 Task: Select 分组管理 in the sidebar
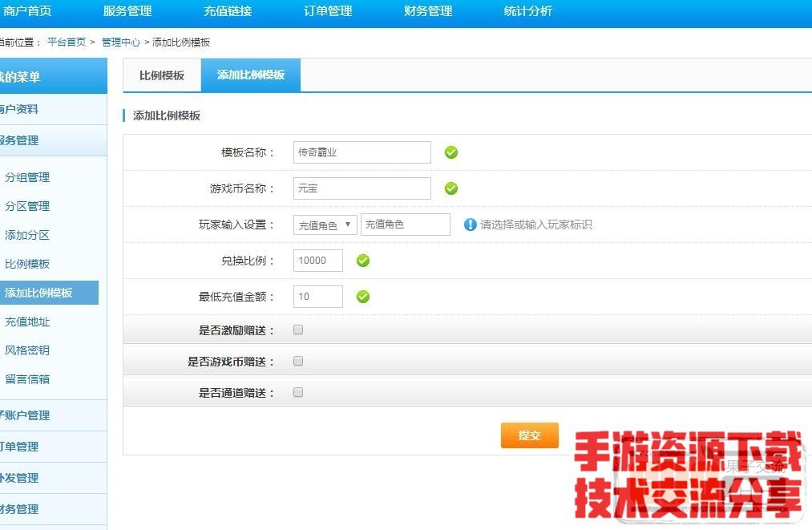pos(27,178)
